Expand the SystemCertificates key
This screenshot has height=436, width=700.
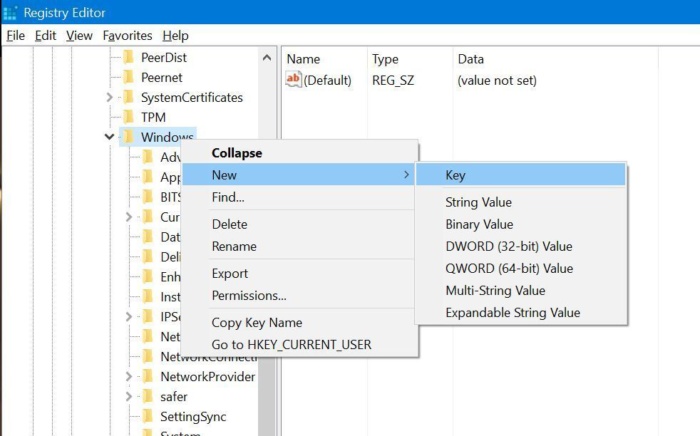109,97
